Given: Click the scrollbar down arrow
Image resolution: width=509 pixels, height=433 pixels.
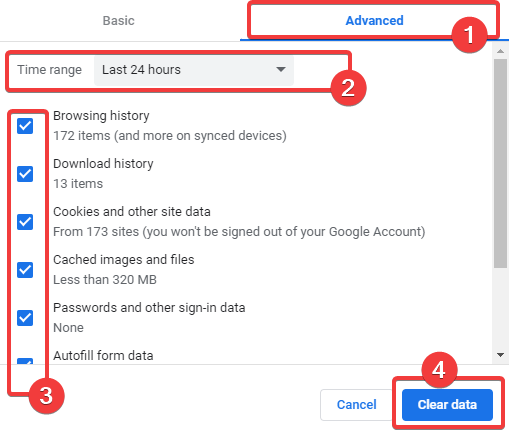Looking at the screenshot, I should 500,355.
